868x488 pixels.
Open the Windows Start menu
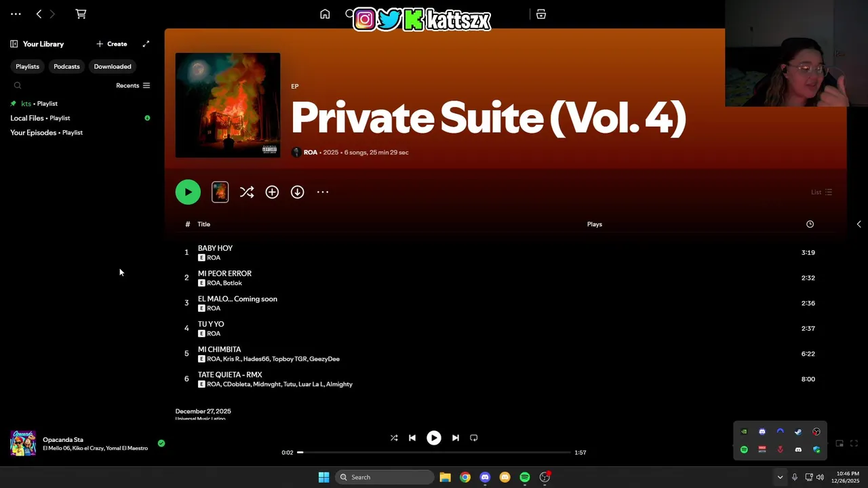(x=324, y=477)
